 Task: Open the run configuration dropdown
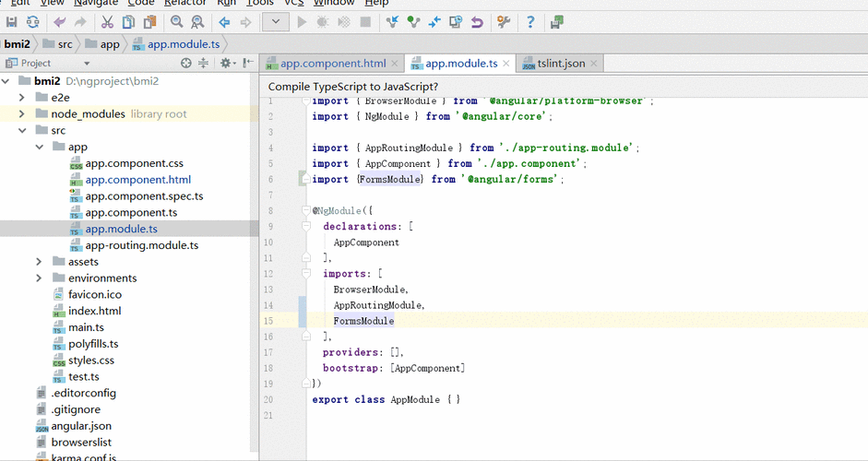point(276,22)
